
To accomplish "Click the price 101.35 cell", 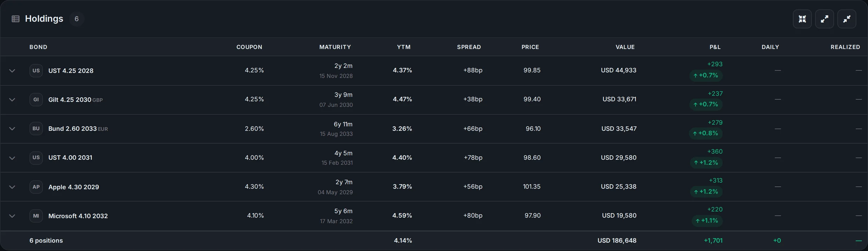I will tap(532, 187).
